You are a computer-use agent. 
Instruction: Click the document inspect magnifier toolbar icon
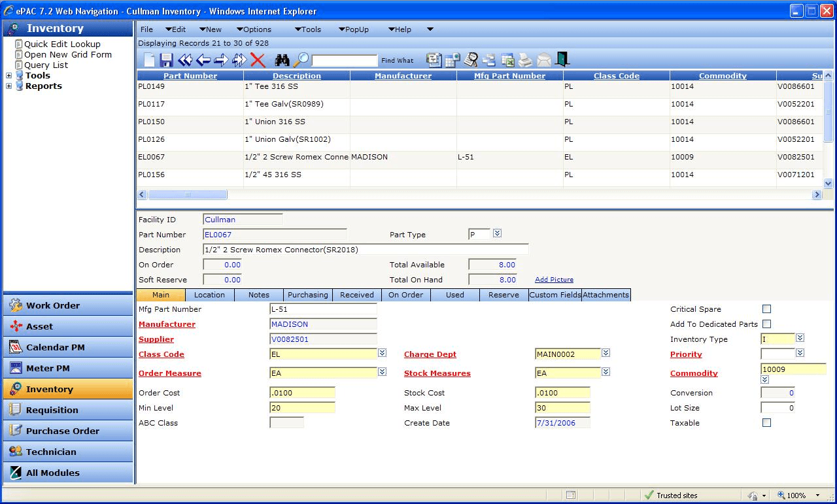(471, 60)
